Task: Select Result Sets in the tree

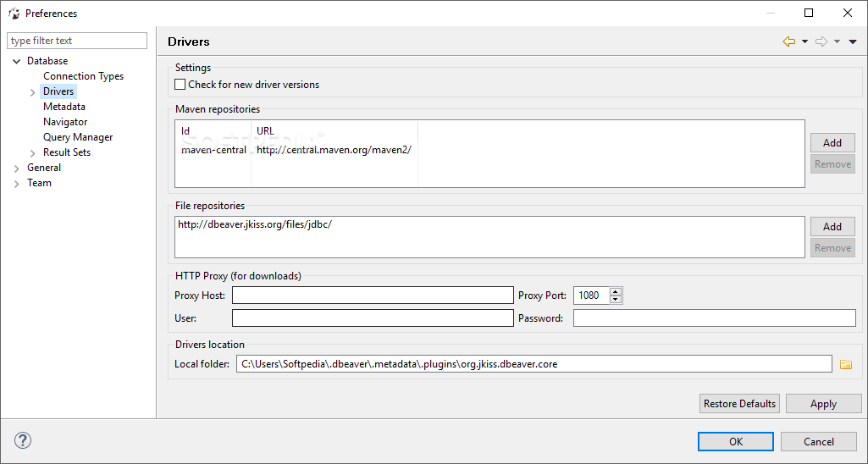Action: (x=66, y=152)
